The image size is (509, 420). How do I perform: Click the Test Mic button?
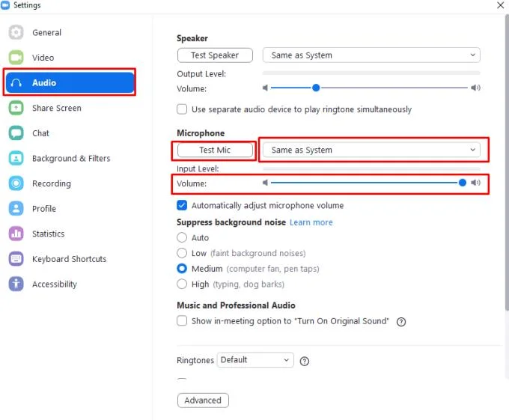click(x=215, y=150)
